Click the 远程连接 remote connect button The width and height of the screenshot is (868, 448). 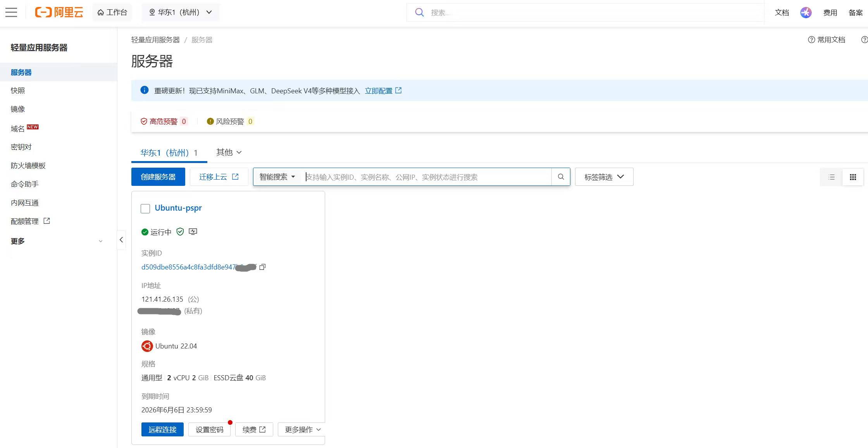[x=162, y=429]
